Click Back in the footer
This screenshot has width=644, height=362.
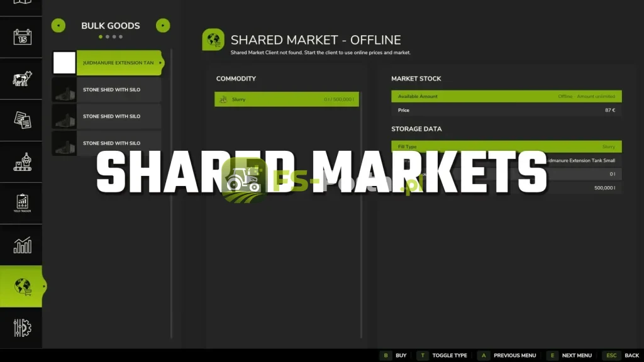coord(621,356)
